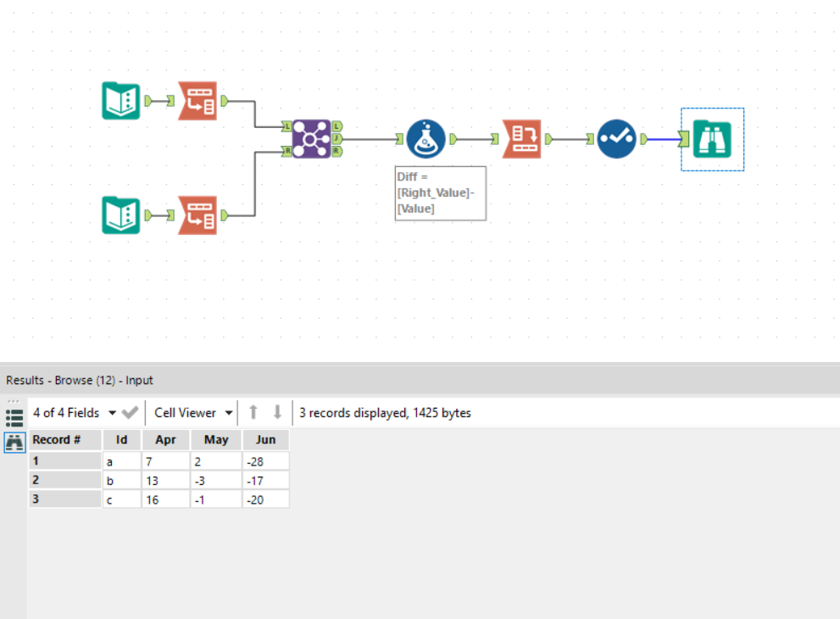
Task: Click the '3 records displayed, 1425 bytes' status
Action: 385,413
